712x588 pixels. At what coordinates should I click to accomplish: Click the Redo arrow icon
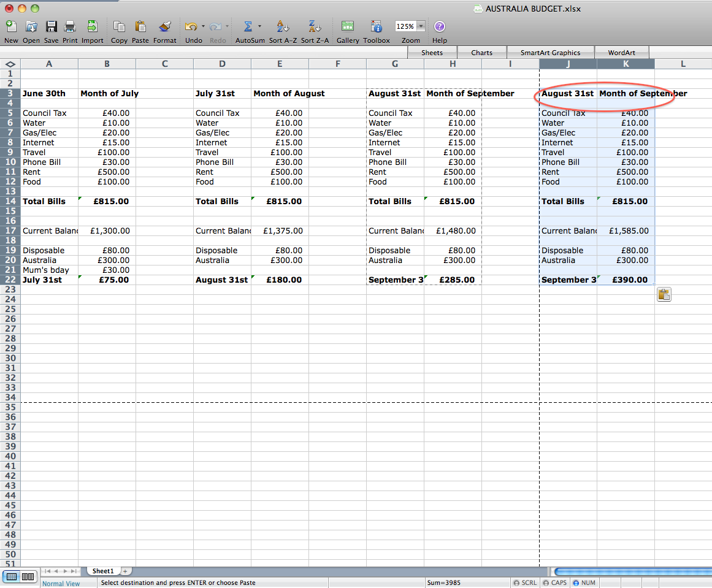pos(215,27)
